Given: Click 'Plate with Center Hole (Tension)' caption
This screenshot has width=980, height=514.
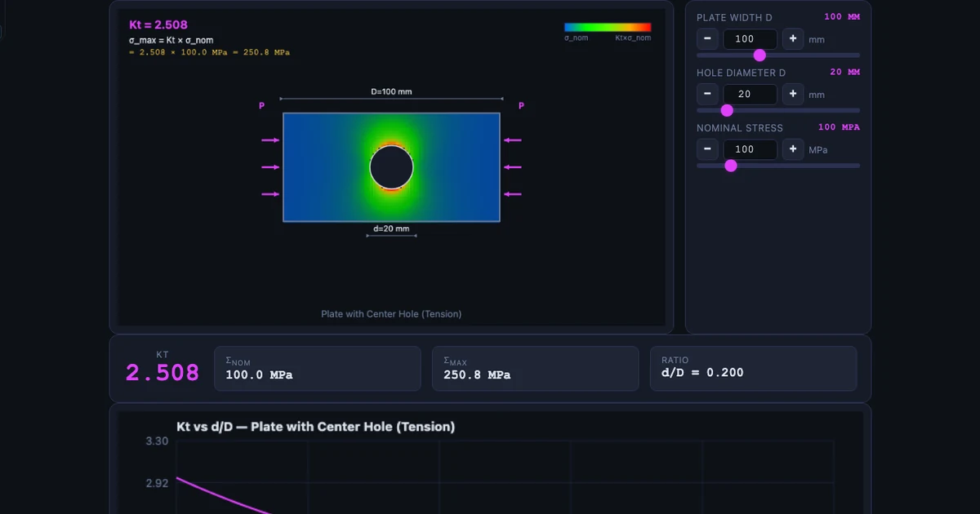Looking at the screenshot, I should tap(391, 314).
